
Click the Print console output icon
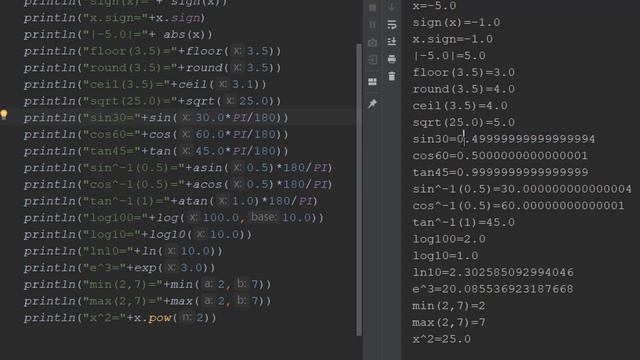pyautogui.click(x=392, y=59)
